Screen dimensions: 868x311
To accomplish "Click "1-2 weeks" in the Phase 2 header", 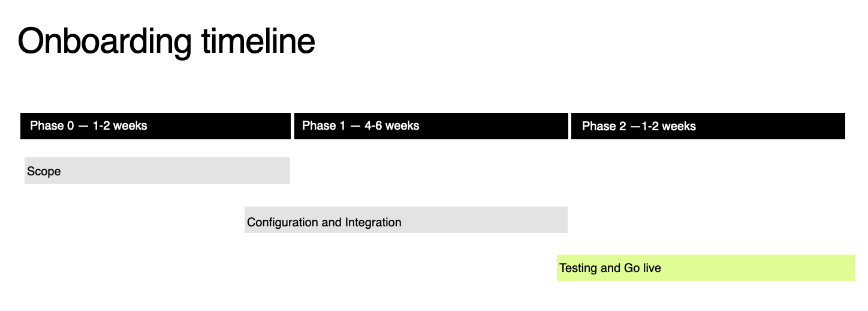I will tap(668, 126).
